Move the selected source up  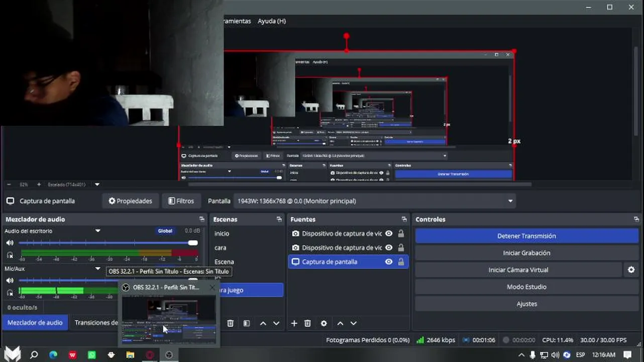point(340,323)
